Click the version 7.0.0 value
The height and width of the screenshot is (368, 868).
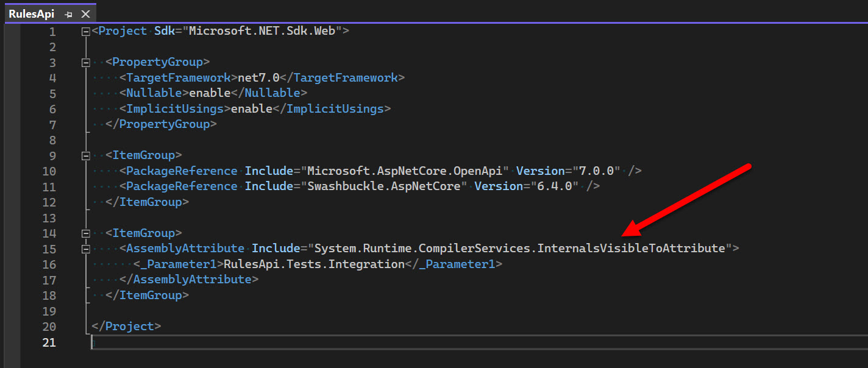tap(599, 171)
